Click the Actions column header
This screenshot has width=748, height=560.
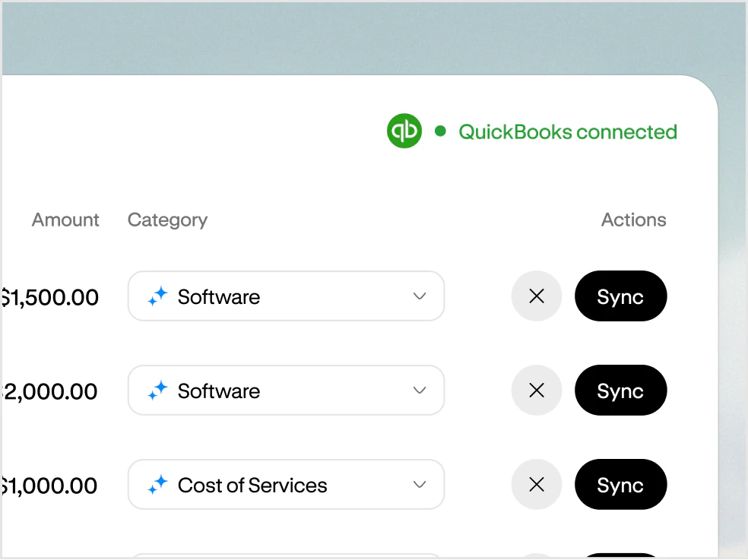[x=633, y=220]
